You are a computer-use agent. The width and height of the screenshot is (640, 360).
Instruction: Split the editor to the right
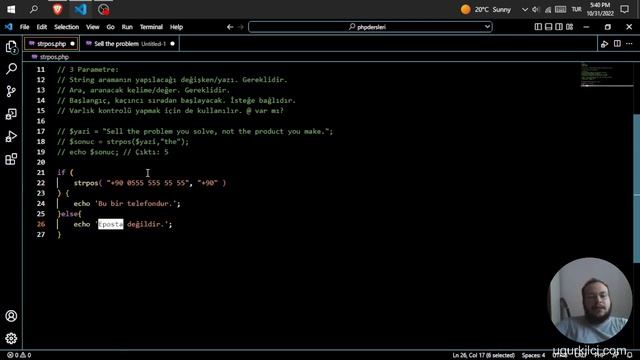pos(617,44)
